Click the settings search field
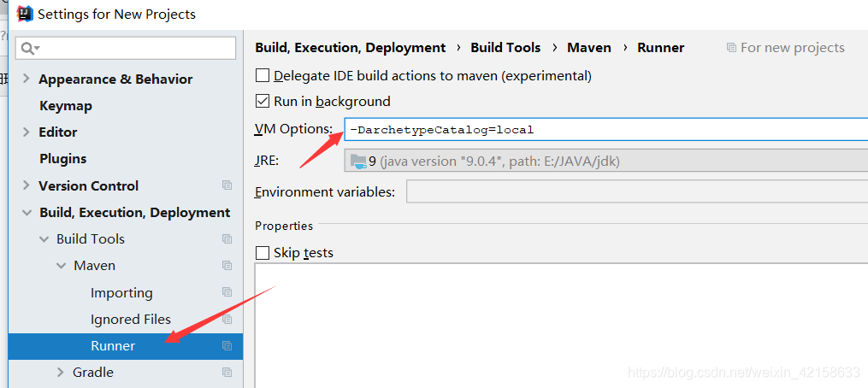This screenshot has width=868, height=388. (127, 48)
